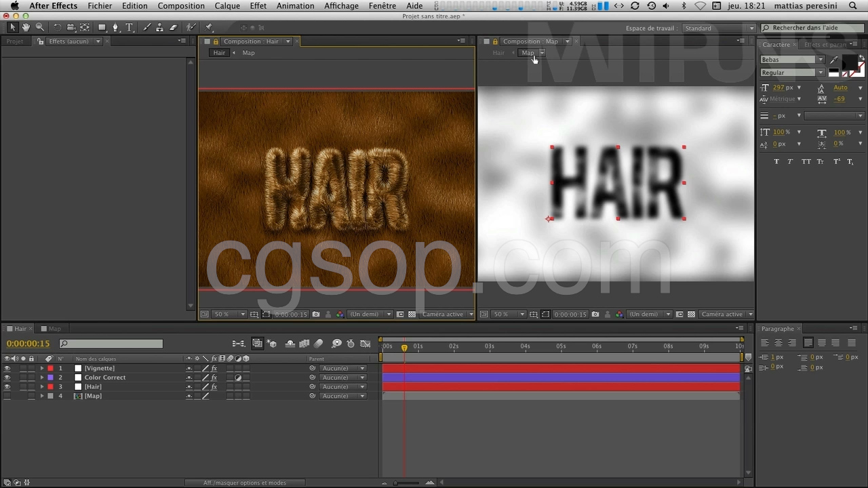The width and height of the screenshot is (868, 488).
Task: Select the Pen tool
Action: [x=115, y=28]
